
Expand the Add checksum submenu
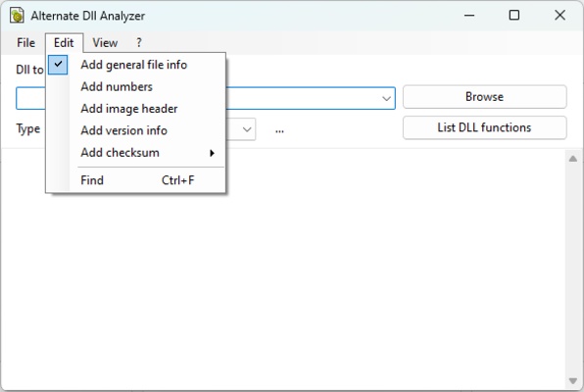click(x=136, y=153)
